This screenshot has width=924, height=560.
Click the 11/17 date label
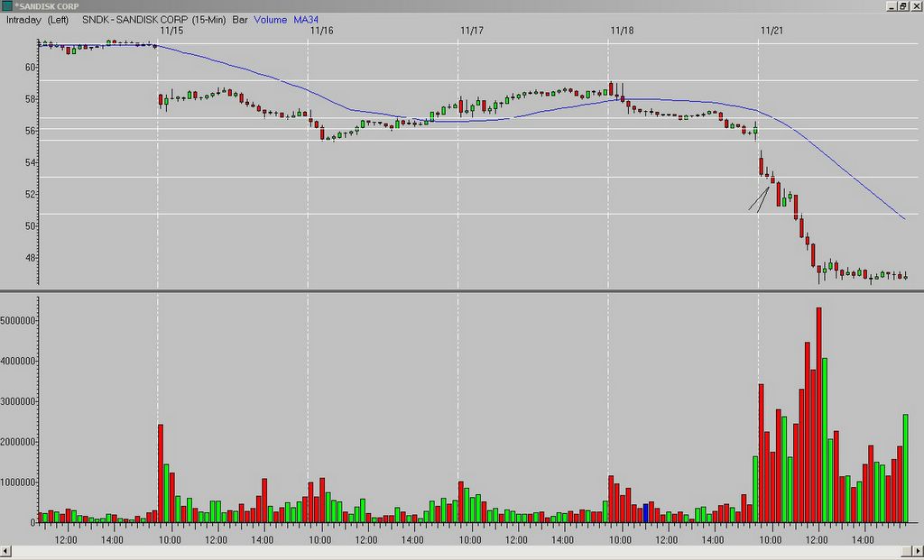tap(472, 31)
